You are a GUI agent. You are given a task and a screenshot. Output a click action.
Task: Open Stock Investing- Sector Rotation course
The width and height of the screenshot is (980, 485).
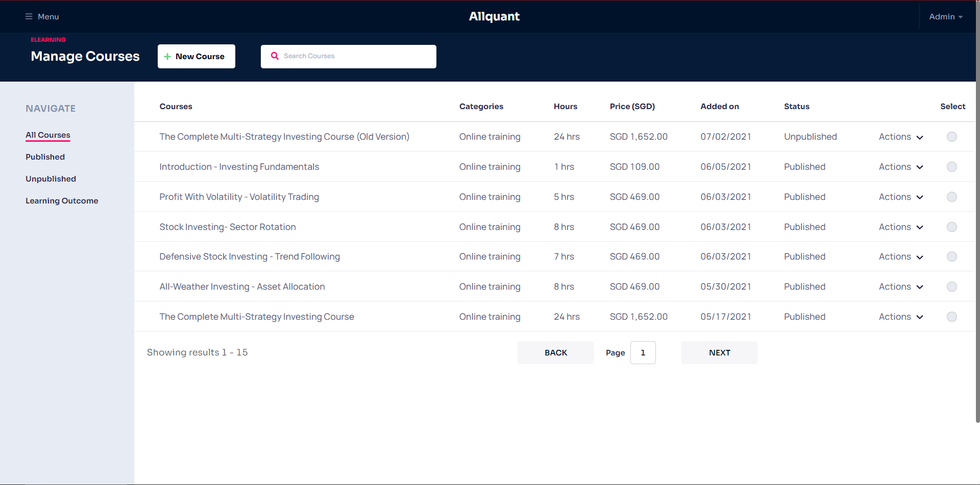[228, 227]
